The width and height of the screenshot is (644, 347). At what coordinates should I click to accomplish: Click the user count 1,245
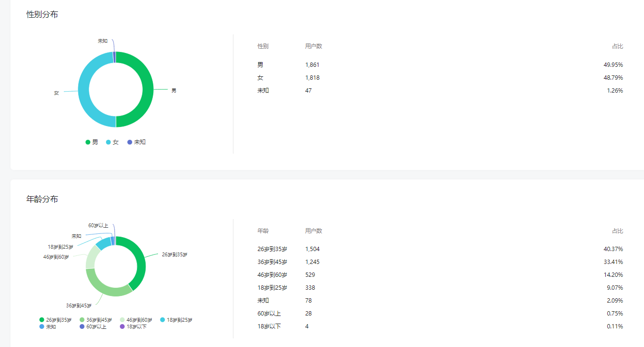pos(312,262)
